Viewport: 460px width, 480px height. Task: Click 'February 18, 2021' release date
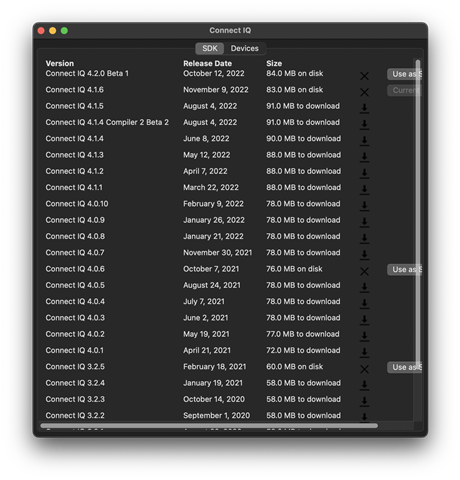coord(215,367)
